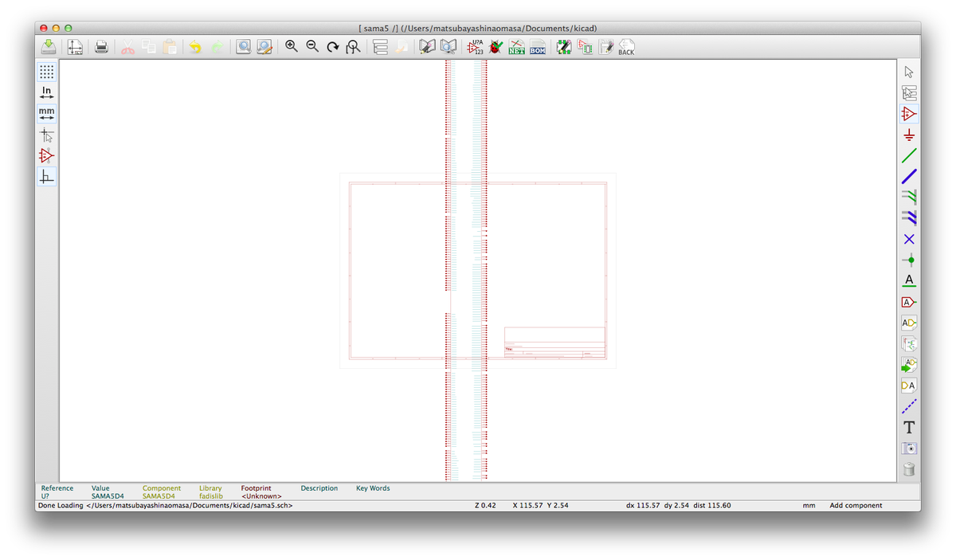Click 'Done Loading' status message
This screenshot has height=560, width=956.
[165, 505]
